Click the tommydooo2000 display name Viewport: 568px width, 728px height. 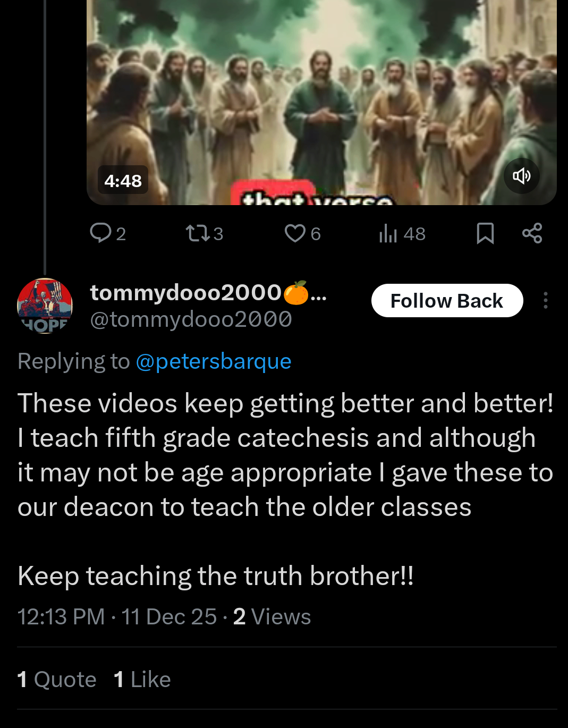186,292
